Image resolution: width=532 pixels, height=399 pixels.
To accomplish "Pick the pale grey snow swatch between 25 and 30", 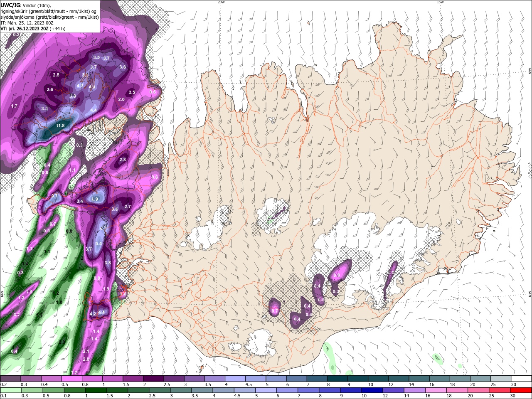I will (x=500, y=379).
